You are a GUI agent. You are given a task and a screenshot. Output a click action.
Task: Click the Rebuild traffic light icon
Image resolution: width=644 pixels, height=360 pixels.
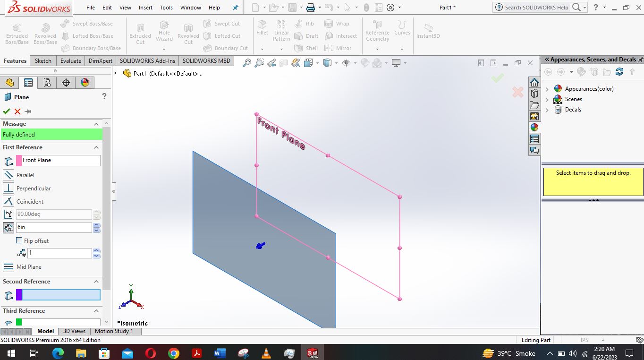click(x=366, y=8)
